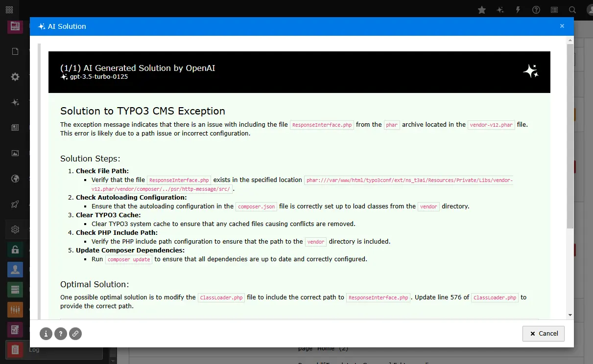Viewport: 593px width, 364px height.
Task: Click the 'AI Solution' dialog title
Action: 67,26
